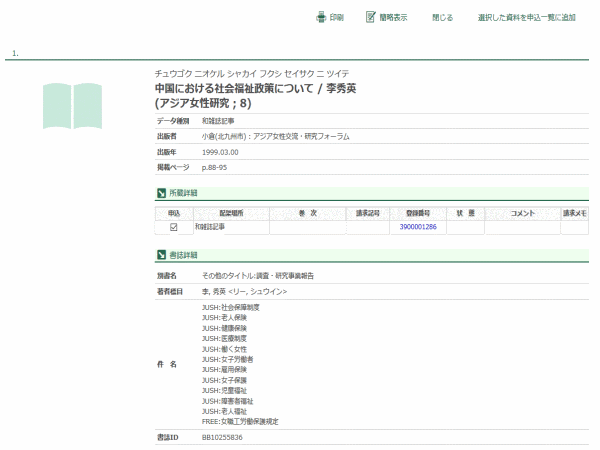The image size is (600, 450).
Task: Add selected materials via 選択した資料を申込一覧に追加
Action: 527,18
